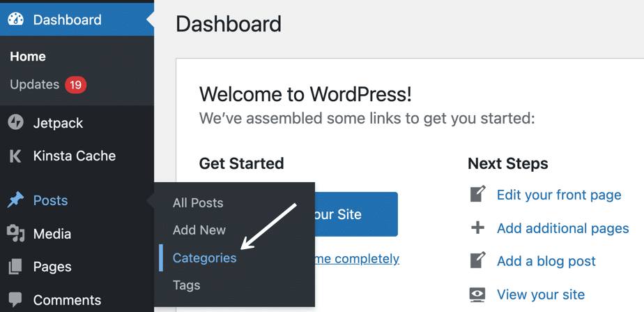Click the view site screen icon
Image resolution: width=644 pixels, height=312 pixels.
477,295
